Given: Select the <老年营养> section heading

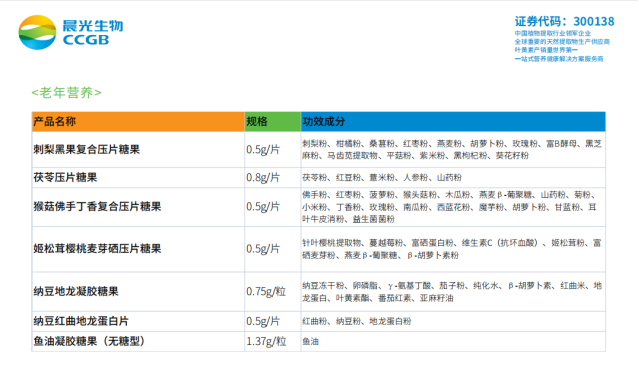Looking at the screenshot, I should pos(66,93).
